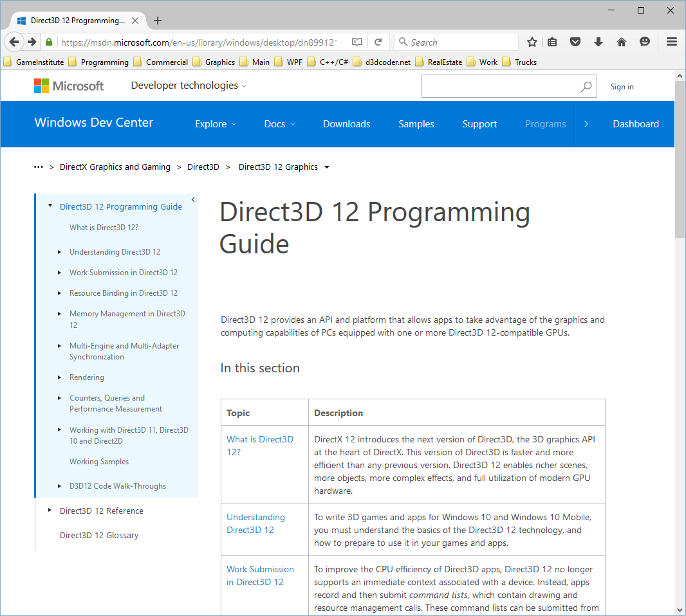
Task: Go to the browser home icon
Action: coord(621,42)
